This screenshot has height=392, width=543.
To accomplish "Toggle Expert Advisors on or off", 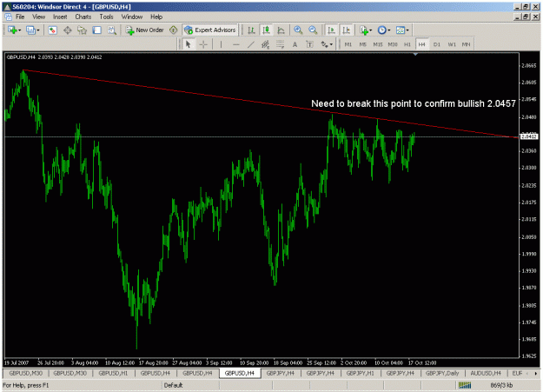I will (210, 30).
